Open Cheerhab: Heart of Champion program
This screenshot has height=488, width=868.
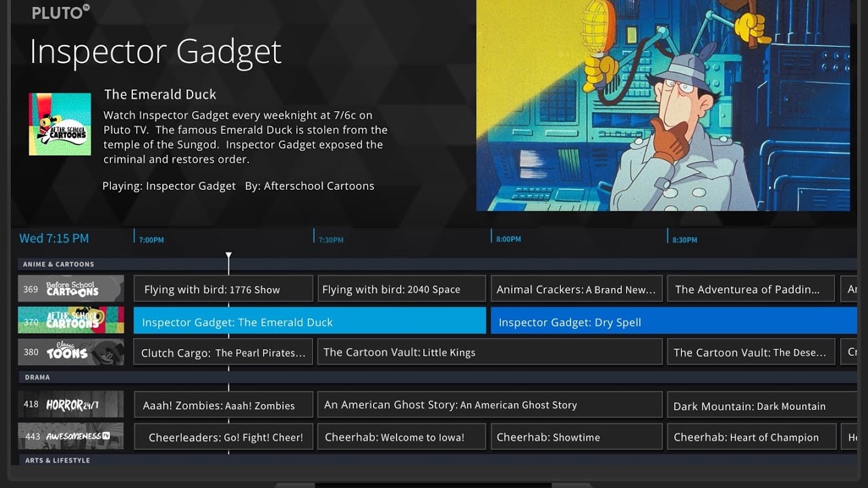[751, 436]
